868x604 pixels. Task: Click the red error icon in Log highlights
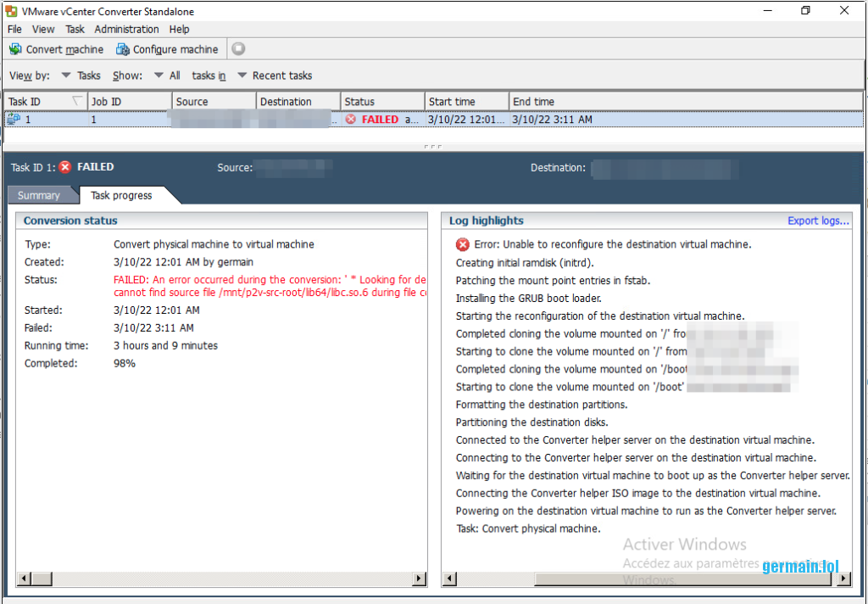click(463, 244)
